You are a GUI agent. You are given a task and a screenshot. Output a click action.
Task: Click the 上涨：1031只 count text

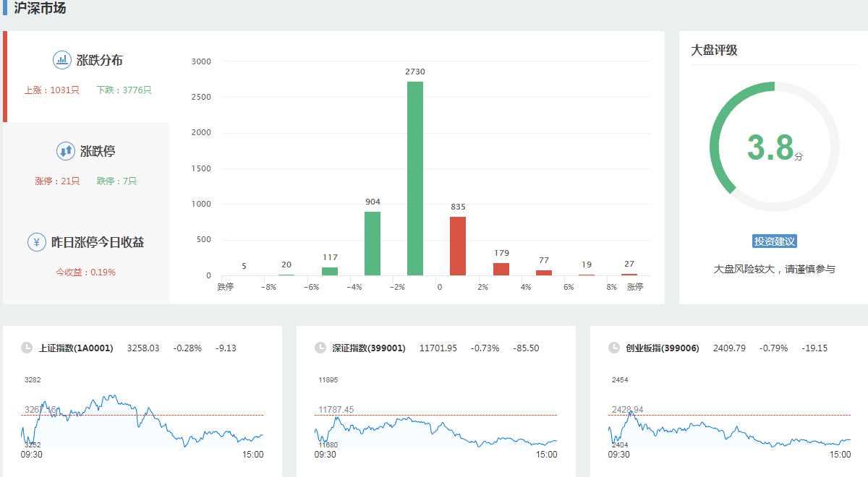[x=51, y=90]
